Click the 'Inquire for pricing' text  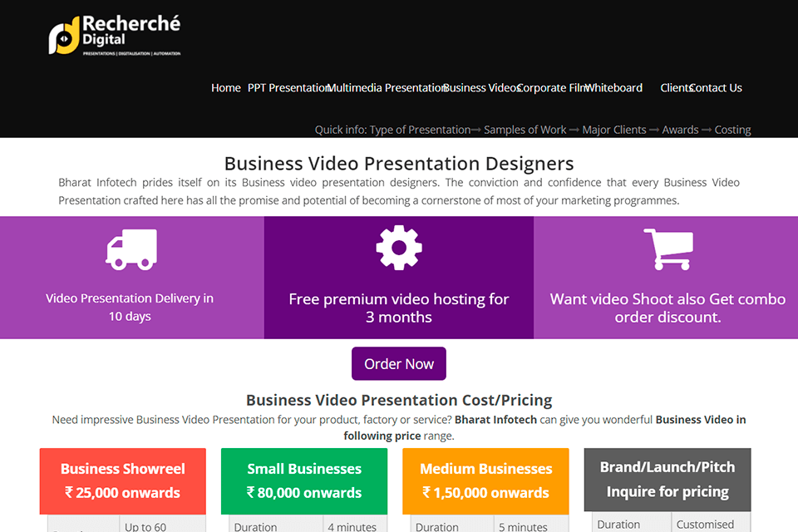coord(667,491)
